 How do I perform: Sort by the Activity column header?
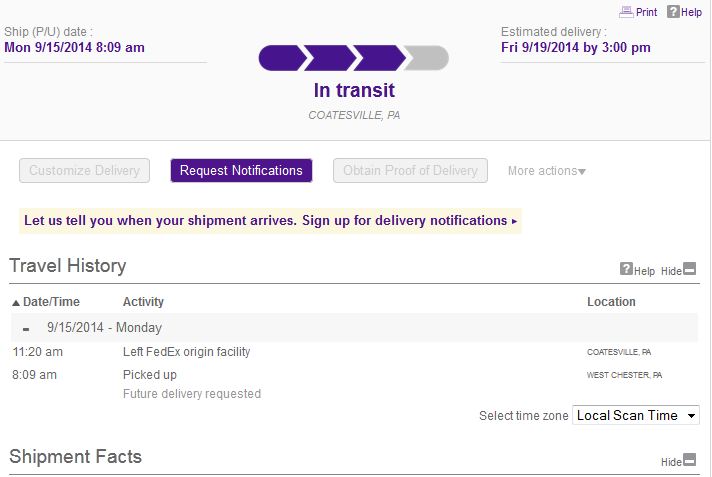click(143, 302)
